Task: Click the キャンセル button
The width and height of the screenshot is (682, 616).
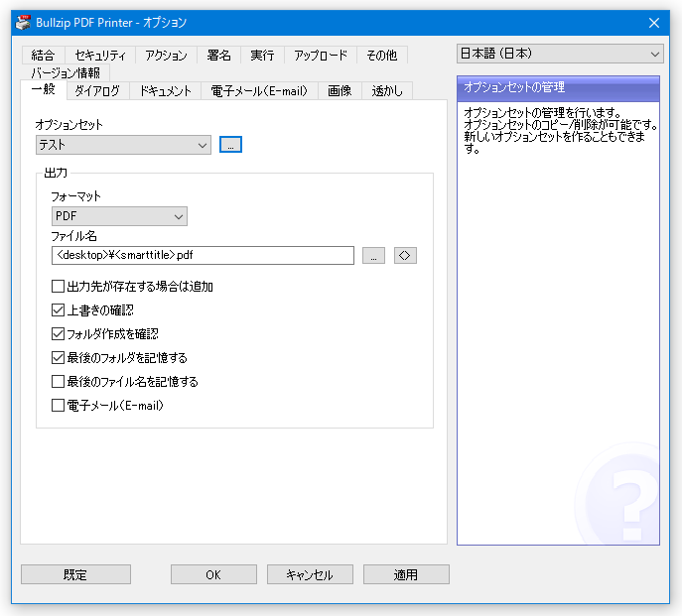Action: pyautogui.click(x=310, y=574)
